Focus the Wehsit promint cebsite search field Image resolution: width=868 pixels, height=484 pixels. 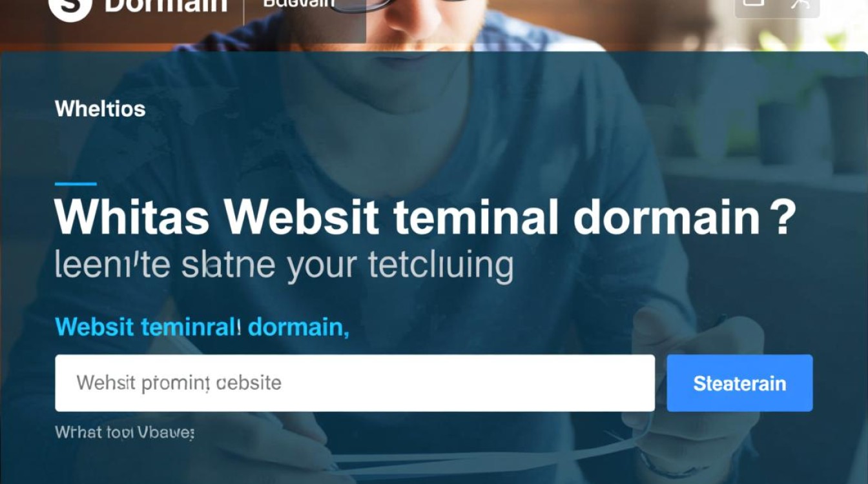point(355,383)
